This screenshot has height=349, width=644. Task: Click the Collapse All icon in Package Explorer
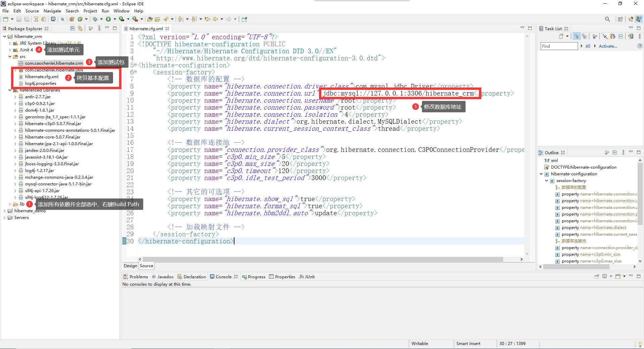point(72,28)
